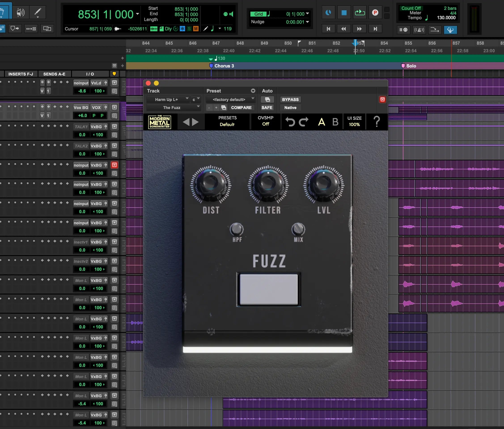Open the plugin help question mark
This screenshot has height=429, width=504.
(x=377, y=122)
